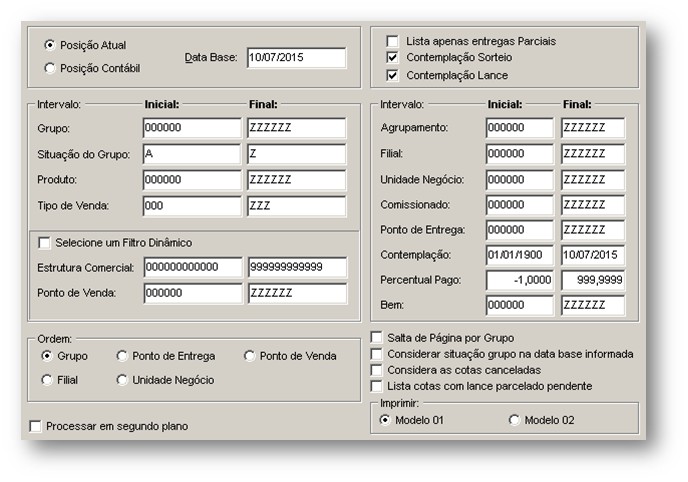
Task: Click Comissionado final field
Action: (x=593, y=205)
